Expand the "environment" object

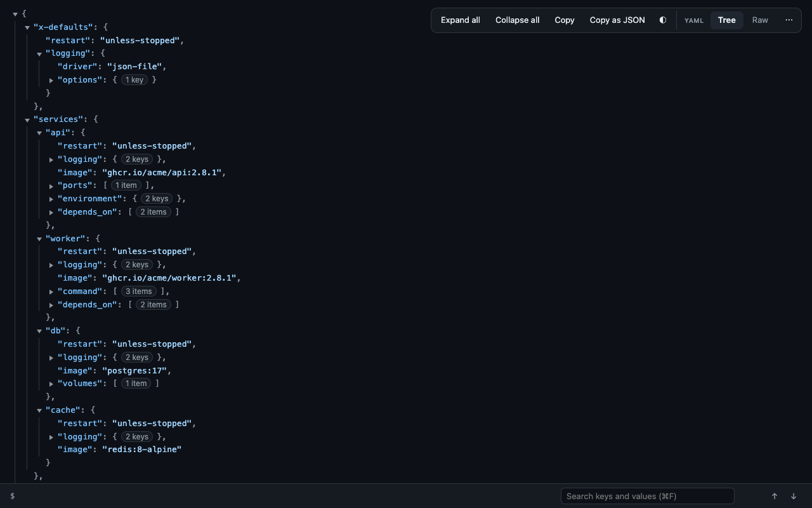pos(51,199)
